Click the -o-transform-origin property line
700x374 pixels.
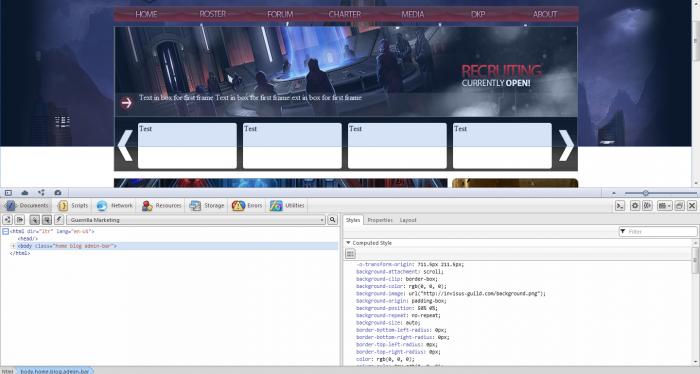pyautogui.click(x=410, y=265)
